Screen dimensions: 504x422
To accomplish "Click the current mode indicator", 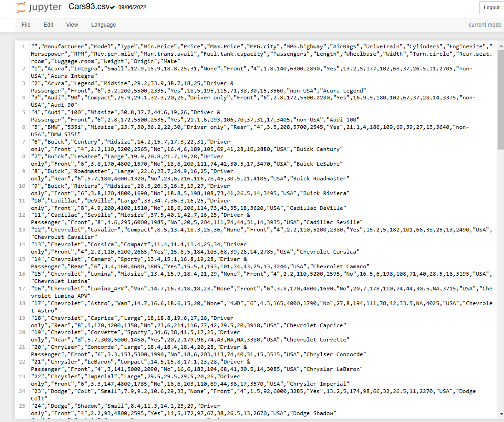I will coord(485,24).
